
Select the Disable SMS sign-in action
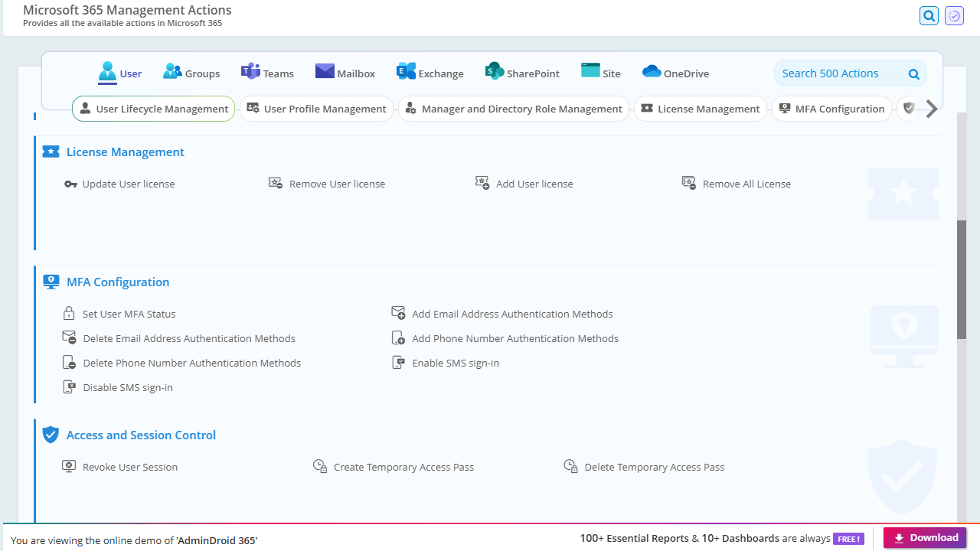[128, 387]
